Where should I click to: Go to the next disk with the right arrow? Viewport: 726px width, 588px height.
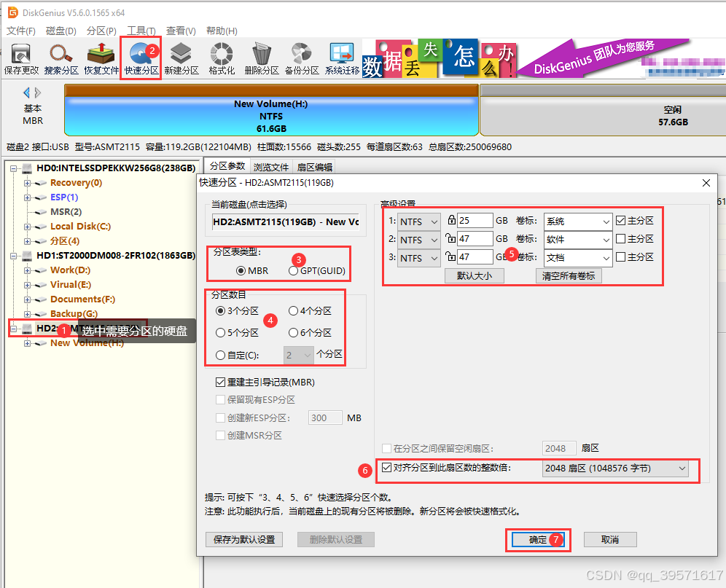(38, 93)
